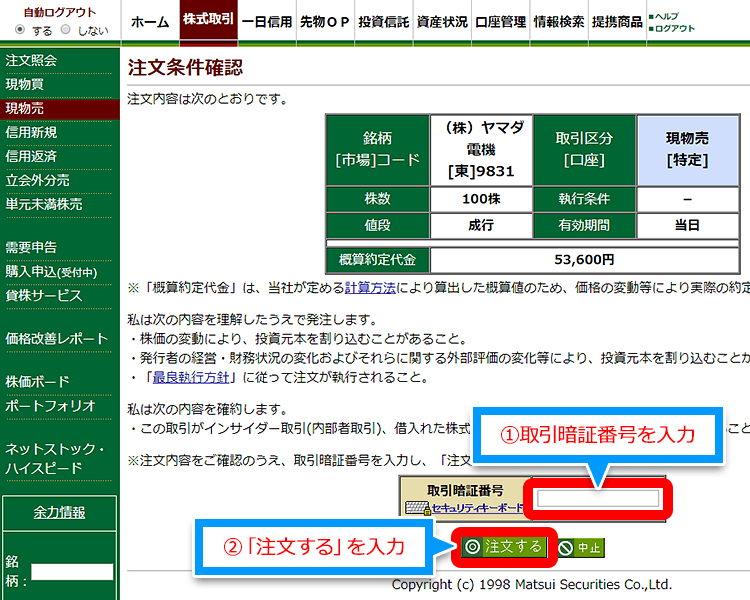Image resolution: width=750 pixels, height=600 pixels.
Task: Select the する auto-logout radio button
Action: [x=20, y=30]
